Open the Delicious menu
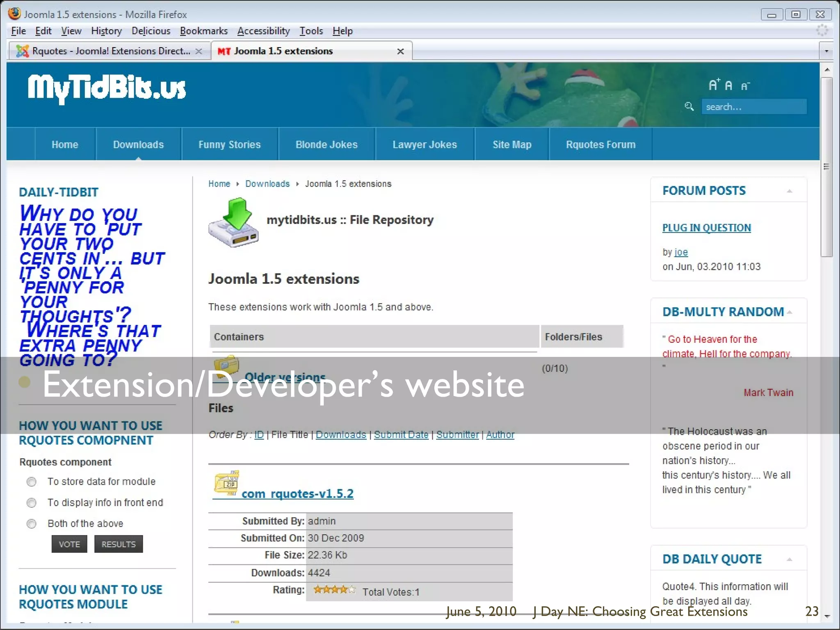Viewport: 840px width, 630px height. [151, 31]
